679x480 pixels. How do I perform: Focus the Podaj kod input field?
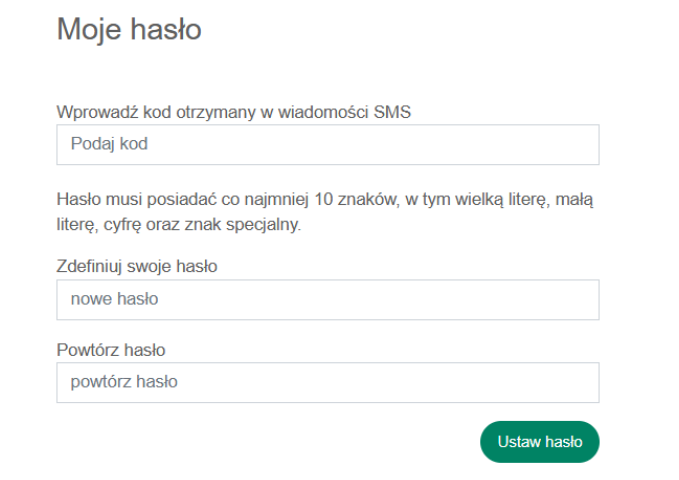point(327,144)
